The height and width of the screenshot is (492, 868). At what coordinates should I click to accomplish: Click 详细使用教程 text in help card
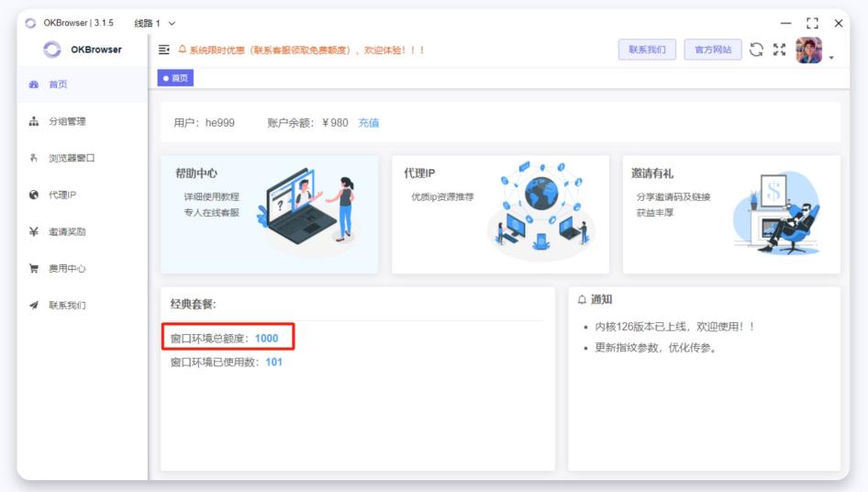pyautogui.click(x=211, y=196)
